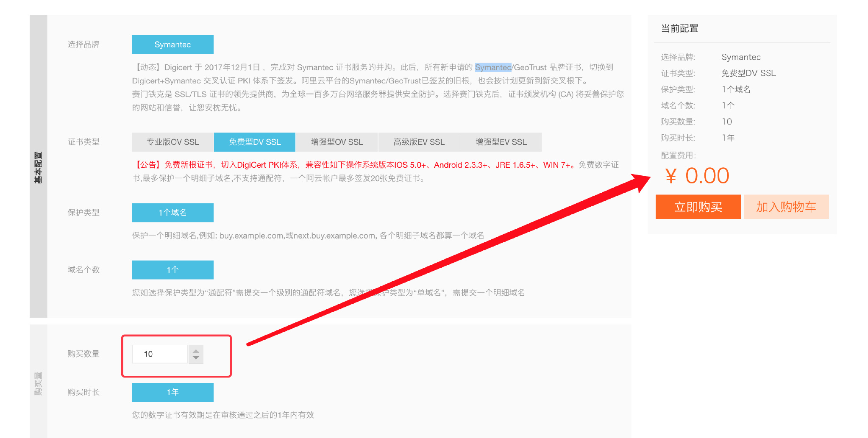Click the highlighted Symantec word in description
The width and height of the screenshot is (868, 438).
coord(493,67)
